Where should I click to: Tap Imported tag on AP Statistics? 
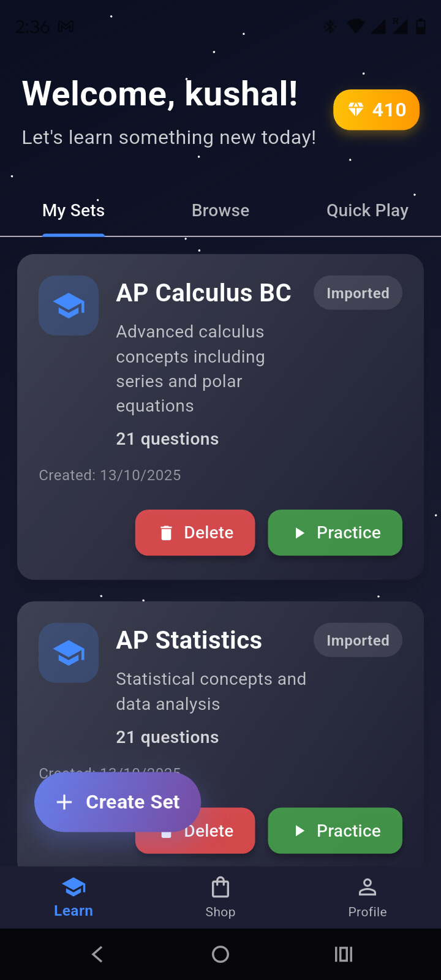tap(358, 640)
